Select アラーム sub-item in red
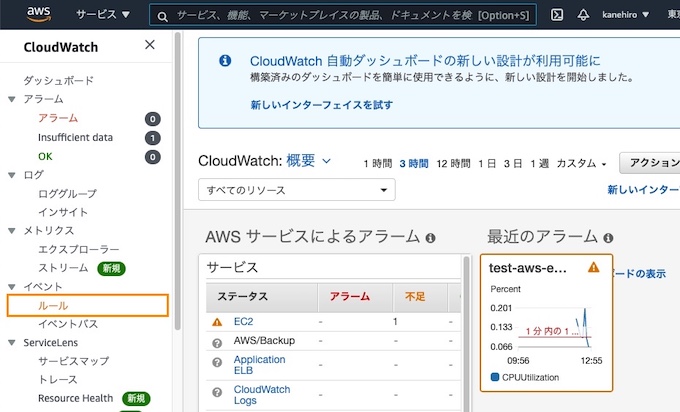The height and width of the screenshot is (412, 680). [x=58, y=118]
